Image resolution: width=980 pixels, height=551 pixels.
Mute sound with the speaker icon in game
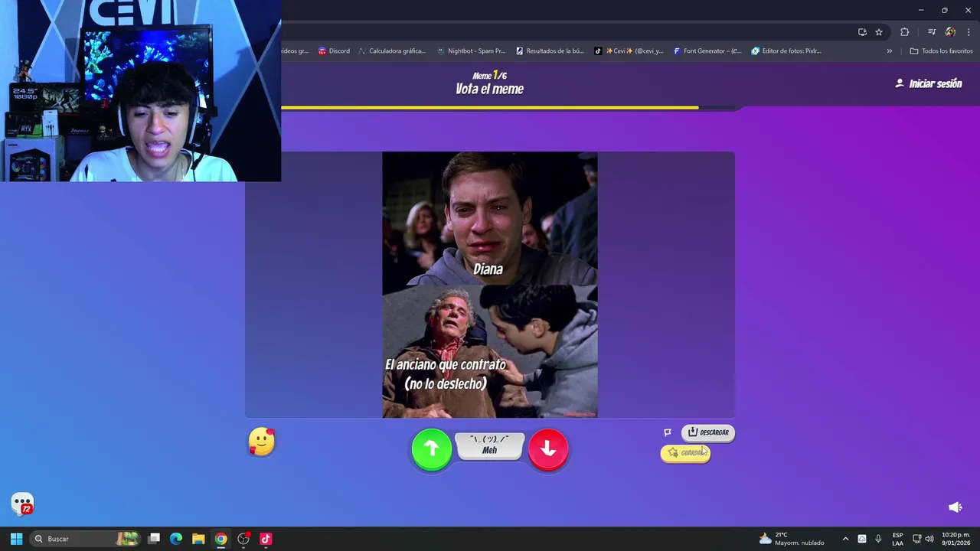click(955, 507)
